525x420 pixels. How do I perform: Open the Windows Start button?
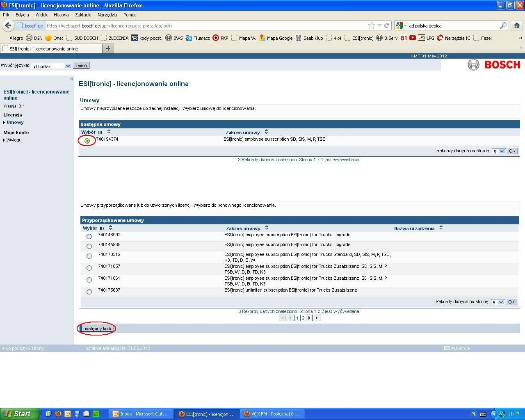pyautogui.click(x=20, y=414)
